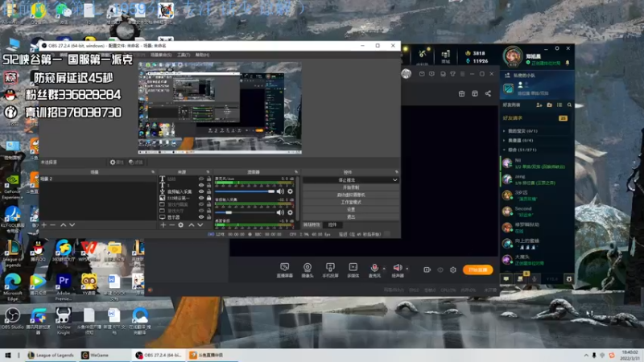Click Settings button in OBS Controls
Image resolution: width=644 pixels, height=362 pixels.
(351, 209)
